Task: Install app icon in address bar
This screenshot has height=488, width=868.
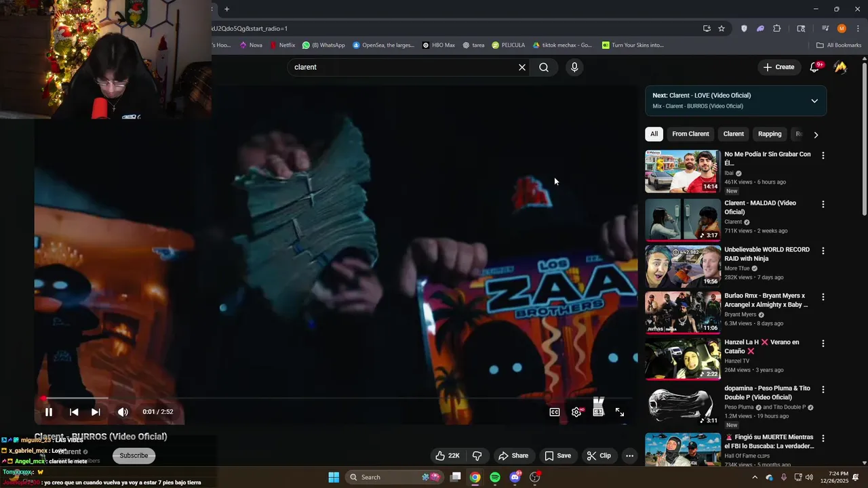Action: (707, 28)
